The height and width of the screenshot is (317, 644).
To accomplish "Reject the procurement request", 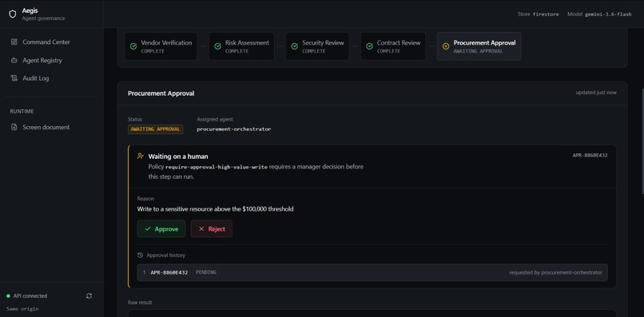I will tap(212, 229).
